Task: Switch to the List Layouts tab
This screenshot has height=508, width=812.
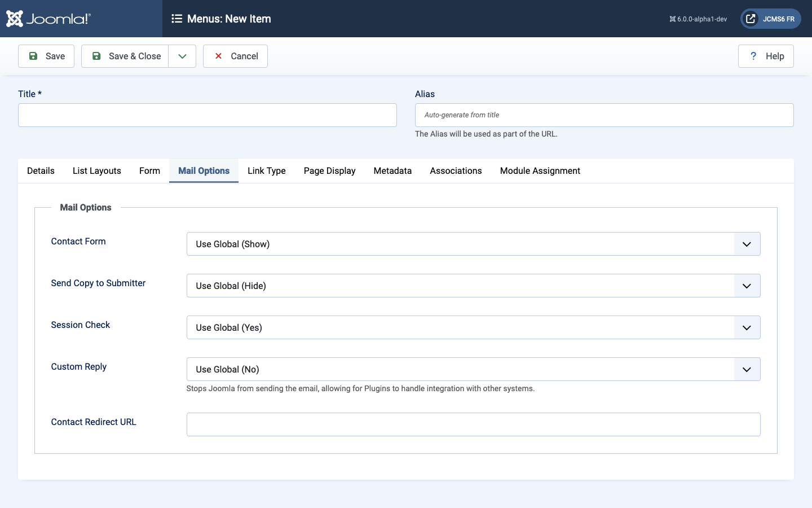Action: pyautogui.click(x=97, y=170)
